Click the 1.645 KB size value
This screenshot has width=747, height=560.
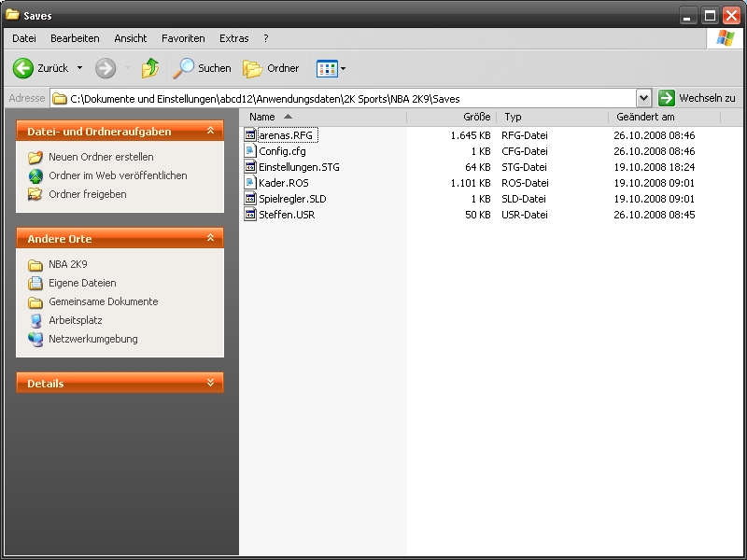click(471, 135)
